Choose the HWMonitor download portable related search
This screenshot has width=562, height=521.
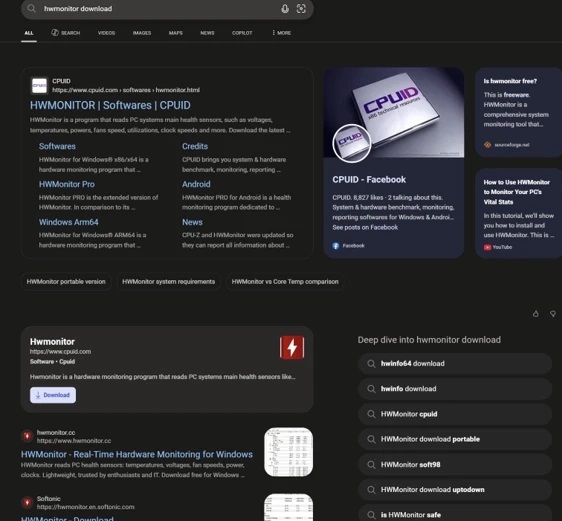(x=455, y=439)
